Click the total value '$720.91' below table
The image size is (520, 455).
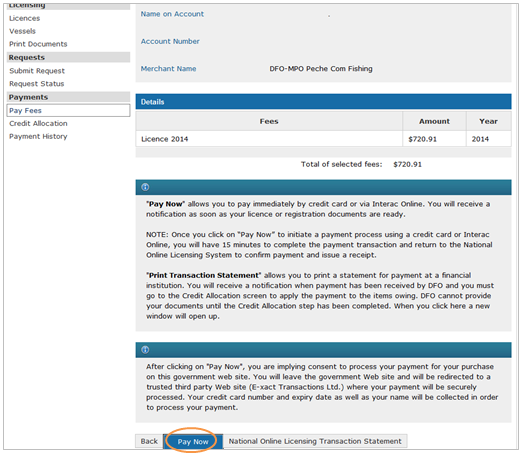tap(407, 164)
